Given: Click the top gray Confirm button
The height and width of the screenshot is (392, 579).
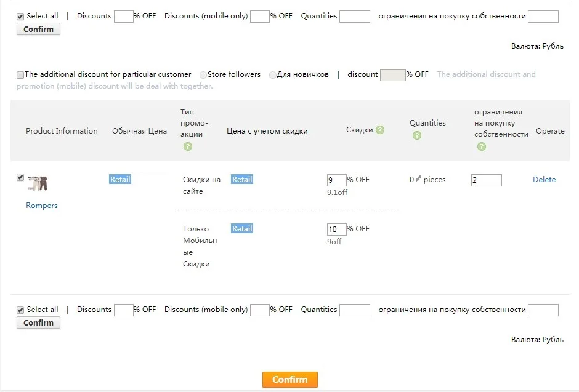Looking at the screenshot, I should [38, 29].
